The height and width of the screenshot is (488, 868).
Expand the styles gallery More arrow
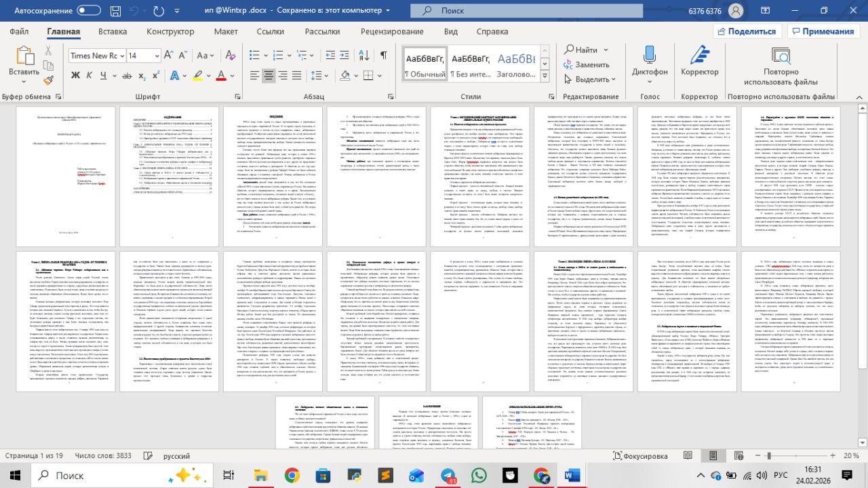pyautogui.click(x=544, y=77)
